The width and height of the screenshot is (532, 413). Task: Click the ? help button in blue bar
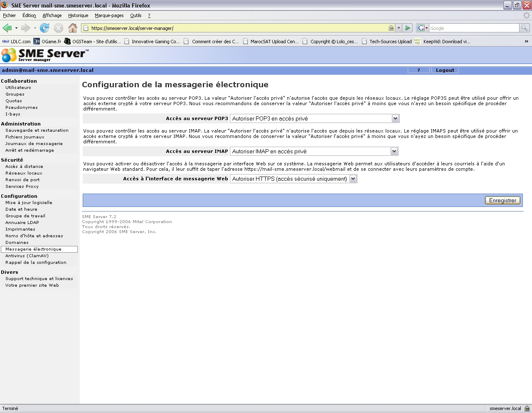tap(419, 70)
